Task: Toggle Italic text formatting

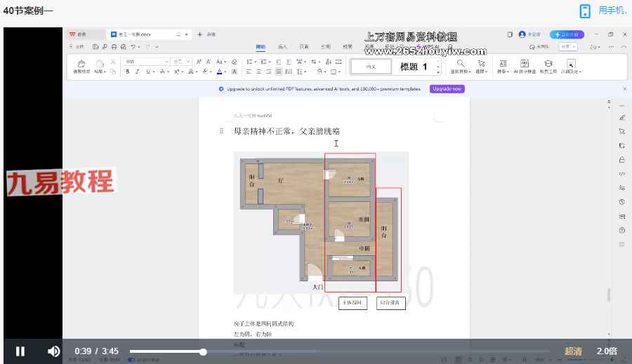Action: 138,72
